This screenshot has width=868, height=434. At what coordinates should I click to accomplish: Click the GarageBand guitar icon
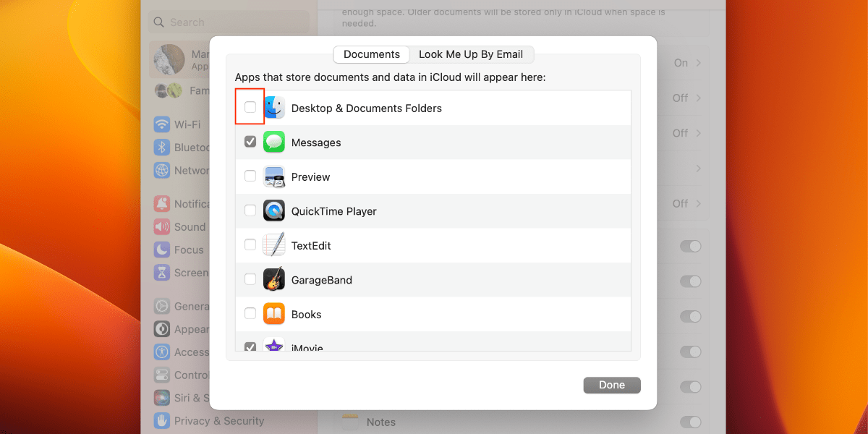(x=274, y=278)
